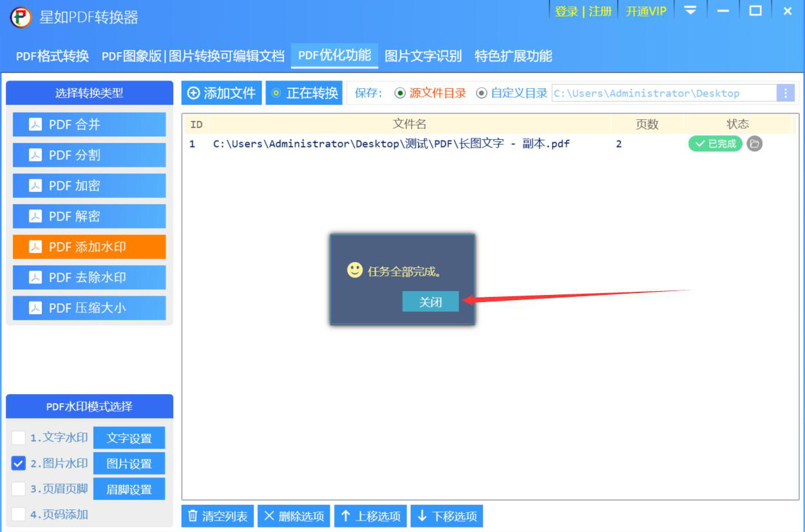Choose PDF 分割 conversion type

pyautogui.click(x=89, y=155)
